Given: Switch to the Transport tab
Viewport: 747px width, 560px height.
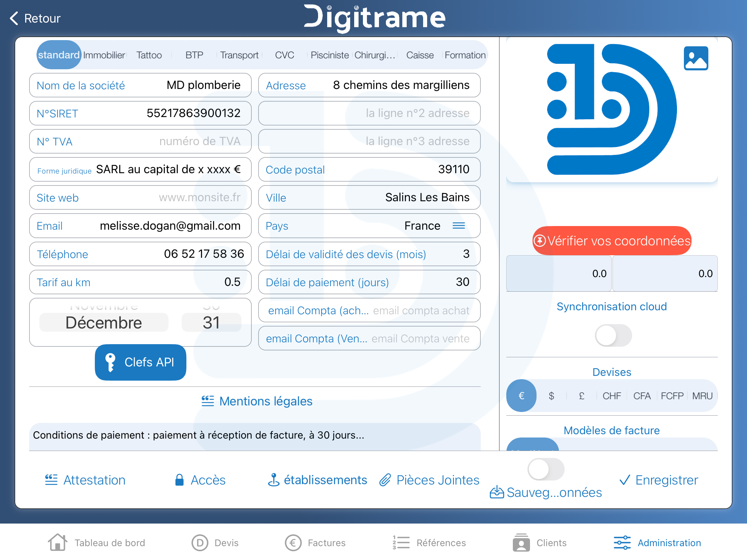Looking at the screenshot, I should coord(239,55).
